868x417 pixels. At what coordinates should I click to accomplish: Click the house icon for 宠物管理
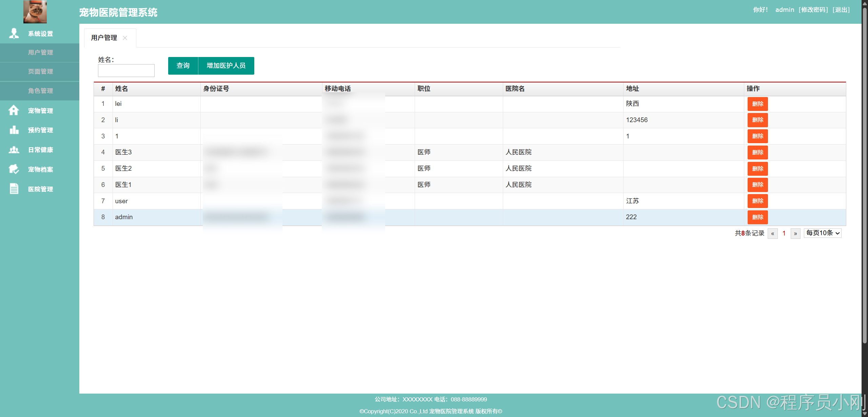14,110
